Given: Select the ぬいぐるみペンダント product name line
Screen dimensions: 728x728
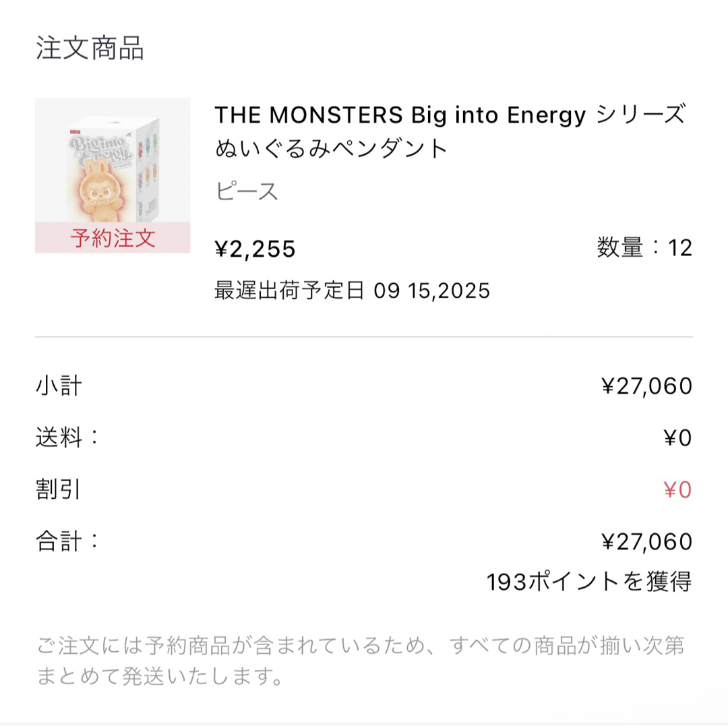Looking at the screenshot, I should point(331,148).
